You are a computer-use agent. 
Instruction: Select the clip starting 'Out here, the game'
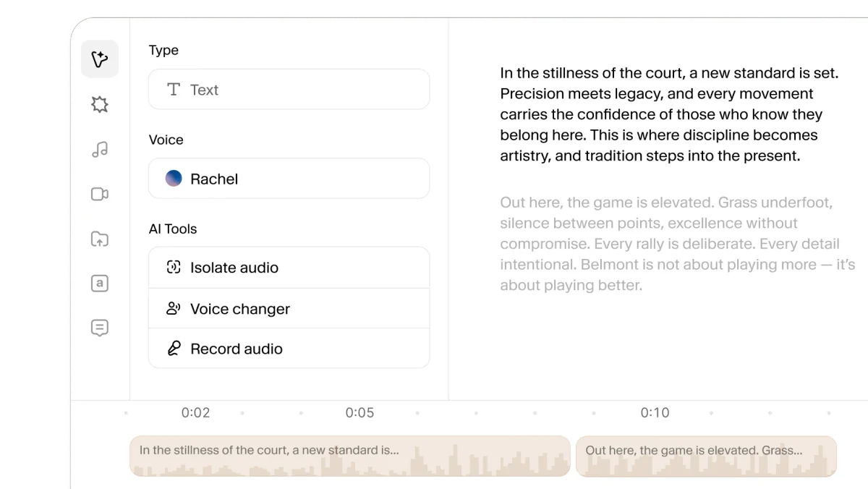(x=706, y=456)
